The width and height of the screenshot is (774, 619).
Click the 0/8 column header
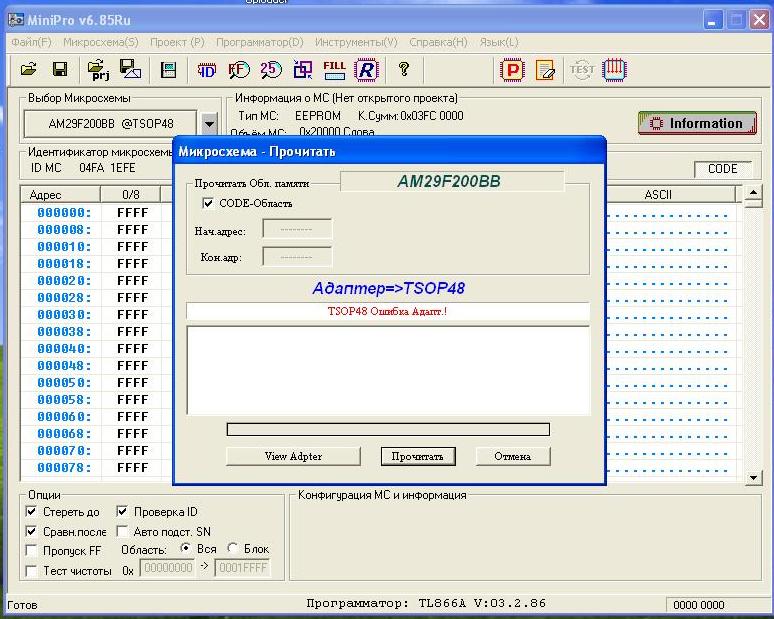(x=131, y=194)
